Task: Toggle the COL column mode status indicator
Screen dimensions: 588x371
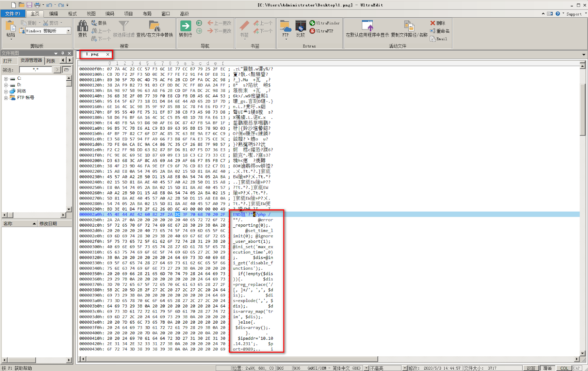Action: pyautogui.click(x=564, y=368)
